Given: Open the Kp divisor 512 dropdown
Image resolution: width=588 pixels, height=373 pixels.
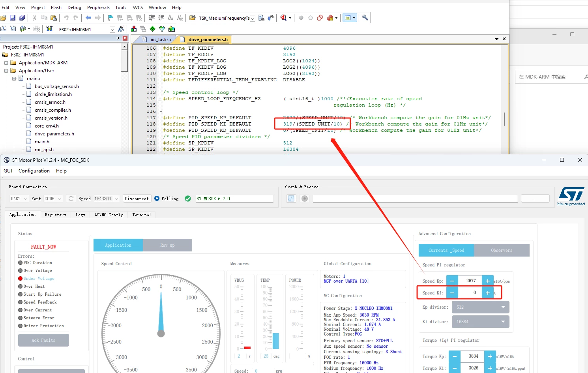Looking at the screenshot, I should [481, 307].
